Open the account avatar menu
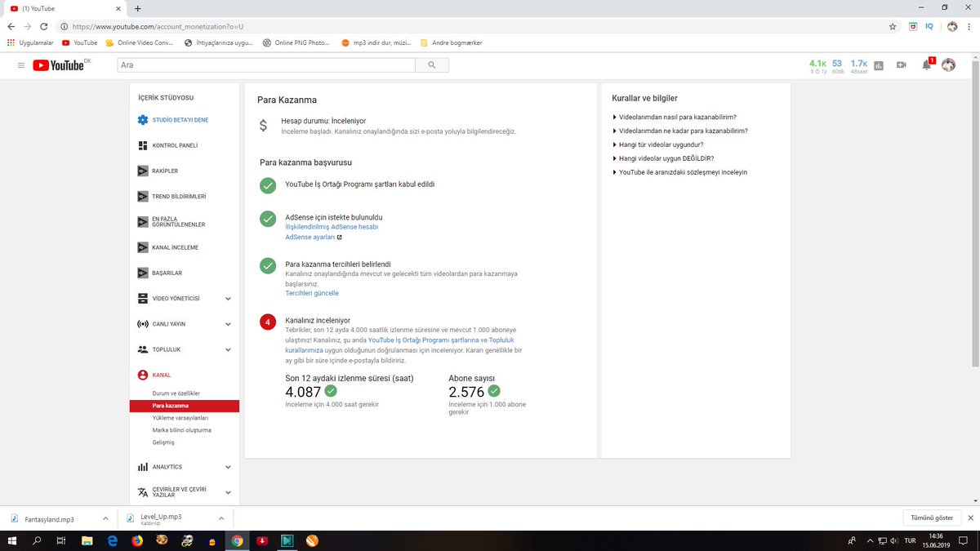This screenshot has height=551, width=980. 948,65
